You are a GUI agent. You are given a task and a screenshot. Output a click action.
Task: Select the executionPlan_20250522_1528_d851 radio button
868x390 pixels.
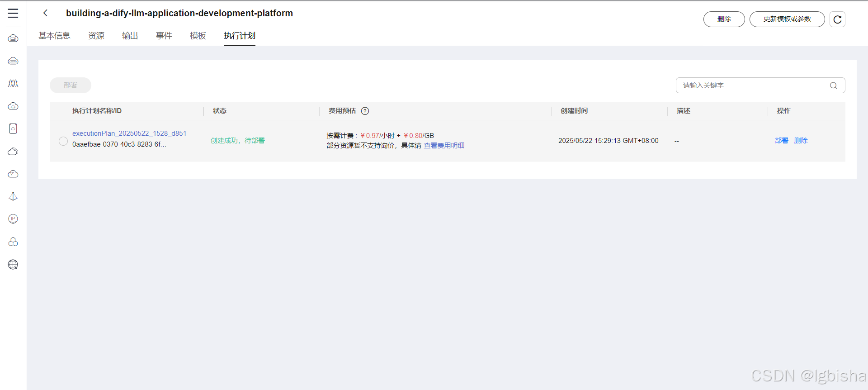point(63,141)
